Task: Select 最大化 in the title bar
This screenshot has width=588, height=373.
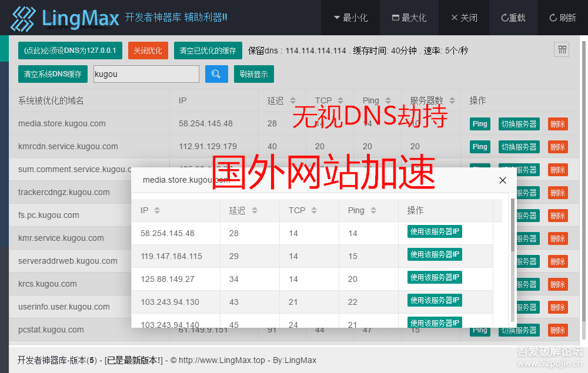Action: [409, 18]
